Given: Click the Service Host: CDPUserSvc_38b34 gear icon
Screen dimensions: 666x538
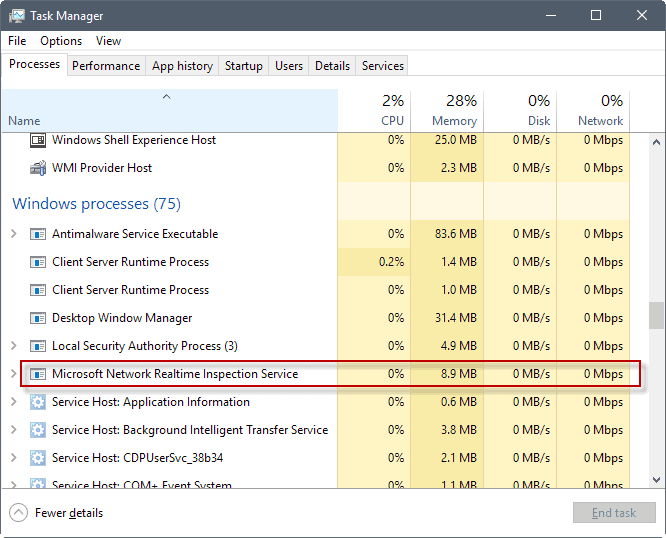Looking at the screenshot, I should [38, 458].
